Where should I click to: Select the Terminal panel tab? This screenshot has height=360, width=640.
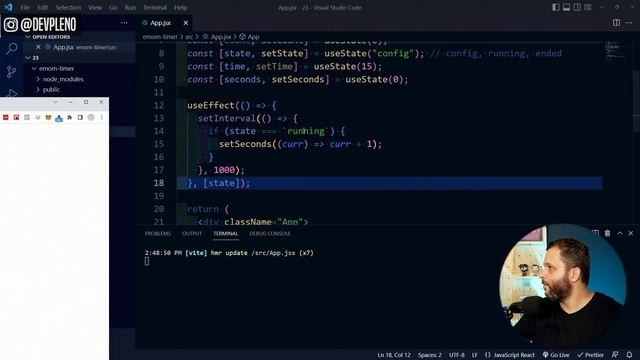point(225,233)
